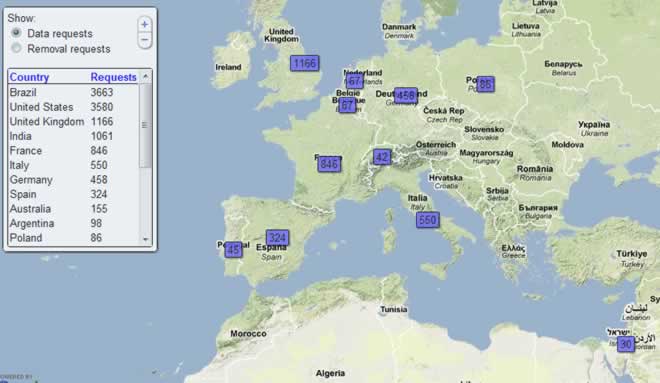Sort table by Country column header
This screenshot has width=660, height=383.
tap(29, 77)
